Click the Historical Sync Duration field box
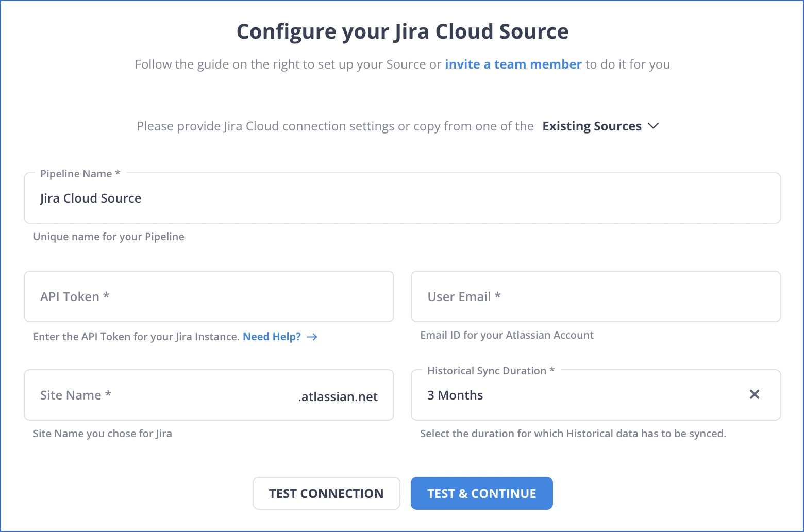The width and height of the screenshot is (804, 532). pyautogui.click(x=567, y=395)
